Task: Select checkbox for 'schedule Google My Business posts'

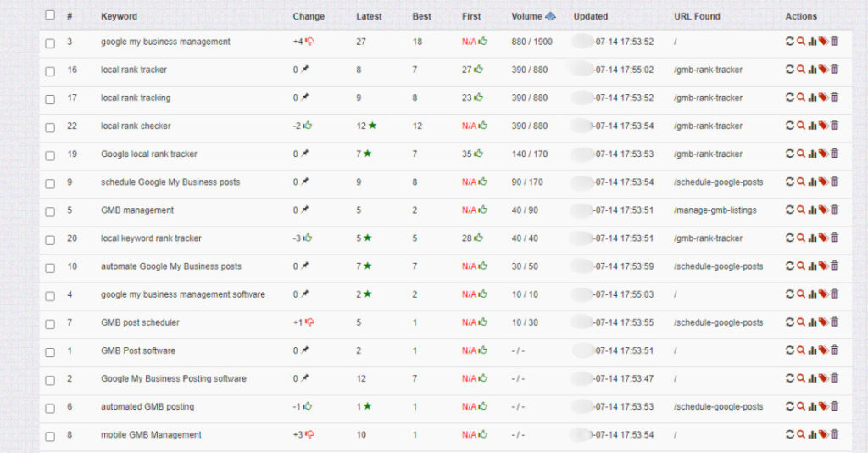Action: click(x=50, y=182)
